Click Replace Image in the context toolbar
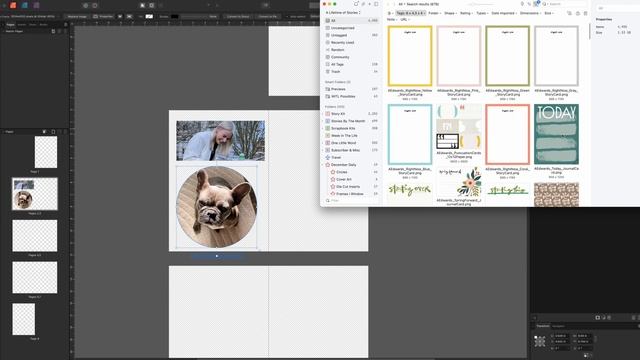 tap(77, 16)
